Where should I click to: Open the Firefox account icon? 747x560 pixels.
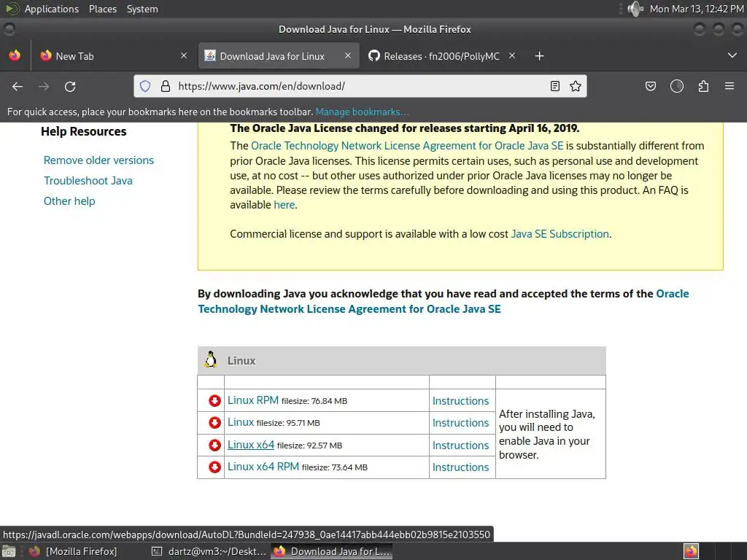click(677, 86)
